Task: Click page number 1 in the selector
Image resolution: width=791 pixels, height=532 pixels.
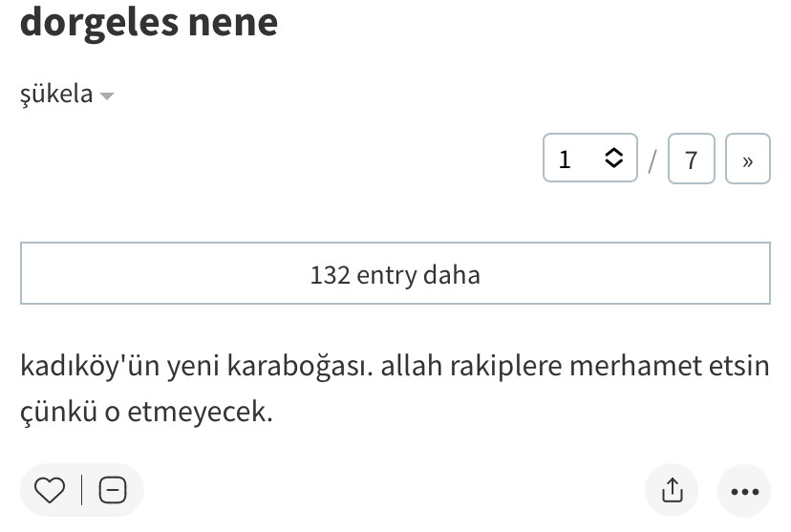Action: [x=566, y=160]
